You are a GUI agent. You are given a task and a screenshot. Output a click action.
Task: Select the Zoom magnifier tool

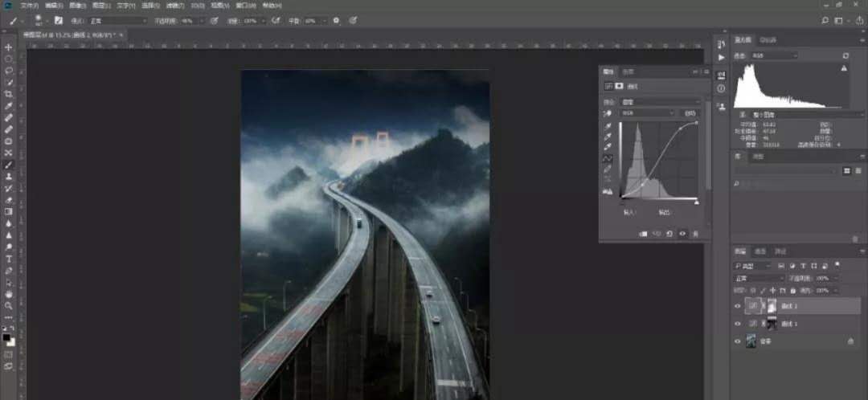(x=9, y=306)
